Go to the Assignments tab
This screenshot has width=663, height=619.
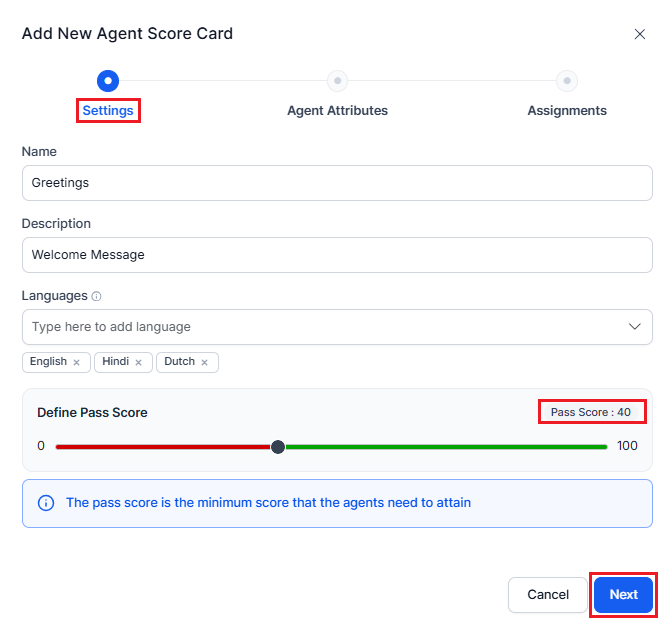point(567,111)
